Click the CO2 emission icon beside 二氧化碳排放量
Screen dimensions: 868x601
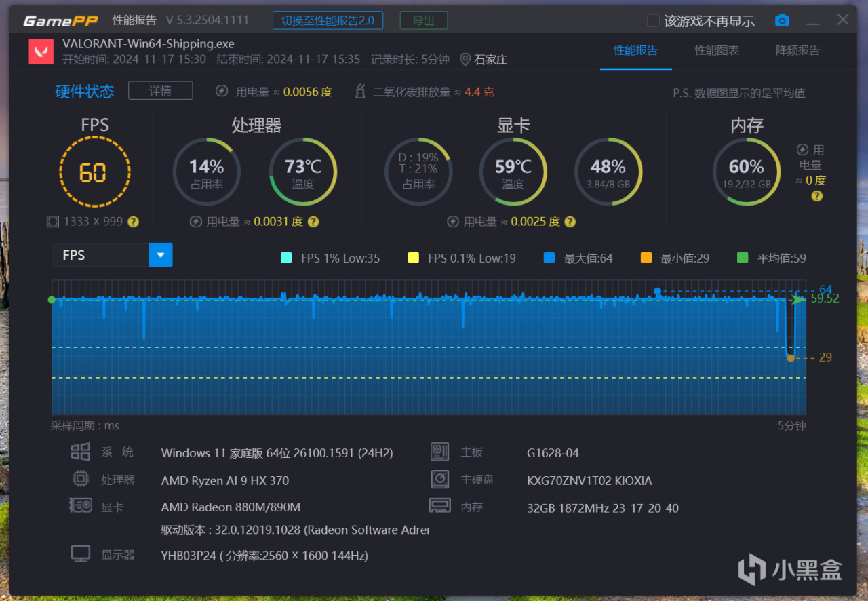361,91
